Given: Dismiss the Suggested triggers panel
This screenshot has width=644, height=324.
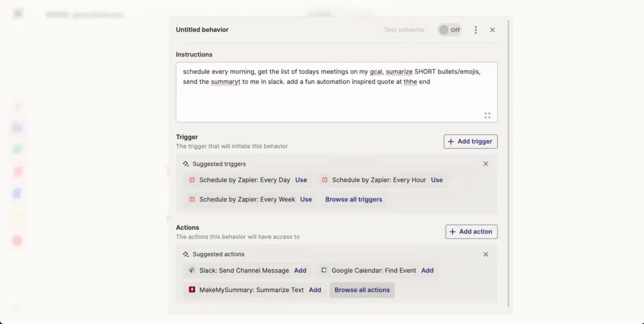Looking at the screenshot, I should pyautogui.click(x=486, y=164).
